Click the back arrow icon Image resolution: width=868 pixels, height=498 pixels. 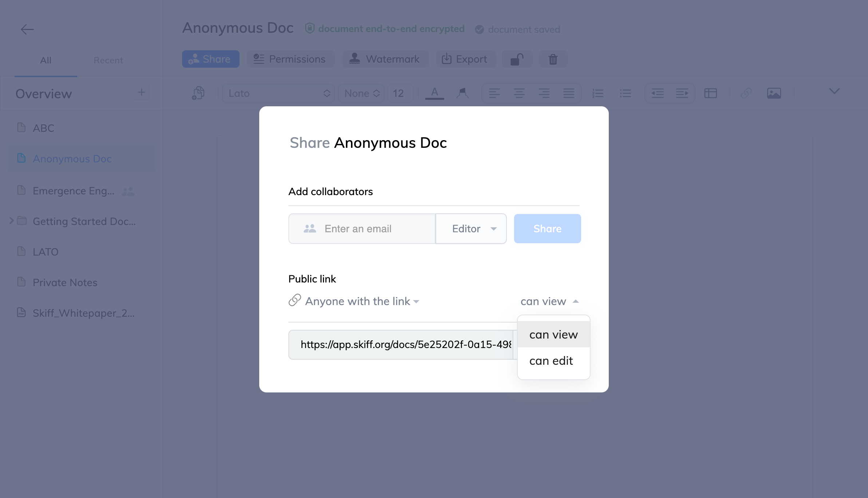27,29
